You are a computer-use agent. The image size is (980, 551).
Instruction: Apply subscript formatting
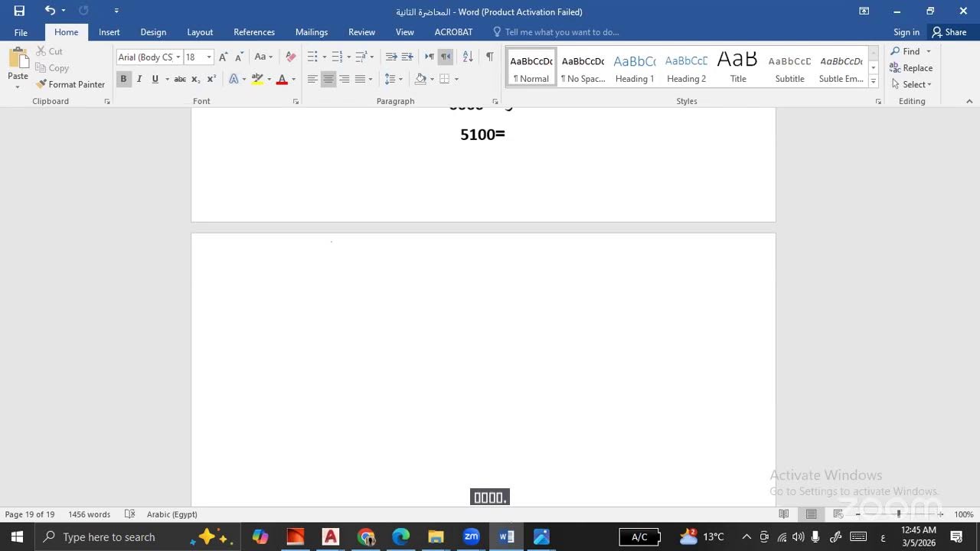click(195, 79)
